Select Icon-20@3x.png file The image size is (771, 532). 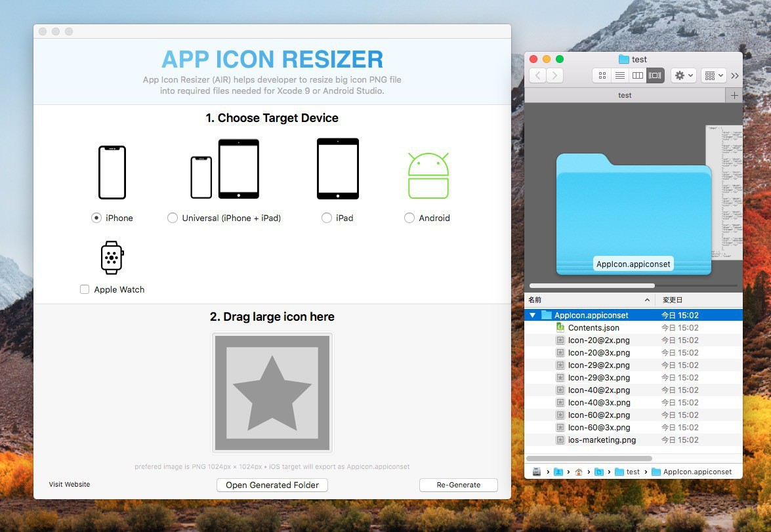click(633, 352)
